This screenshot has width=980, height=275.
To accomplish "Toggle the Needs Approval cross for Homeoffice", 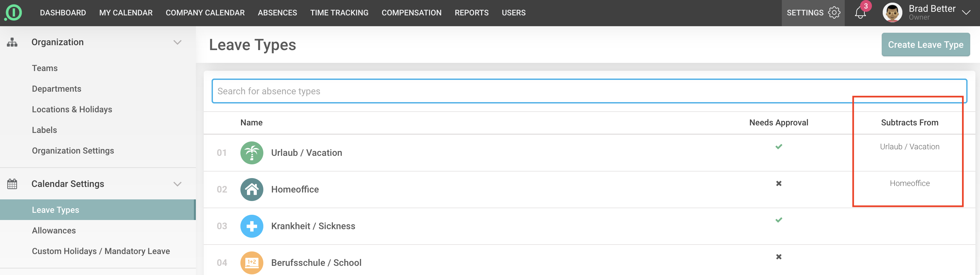I will (778, 183).
